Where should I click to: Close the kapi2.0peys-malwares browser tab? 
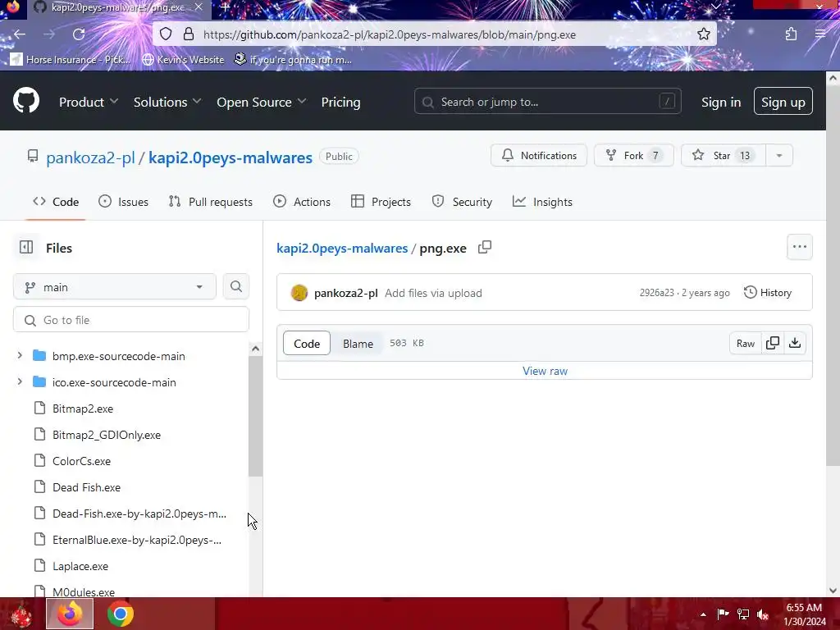199,7
